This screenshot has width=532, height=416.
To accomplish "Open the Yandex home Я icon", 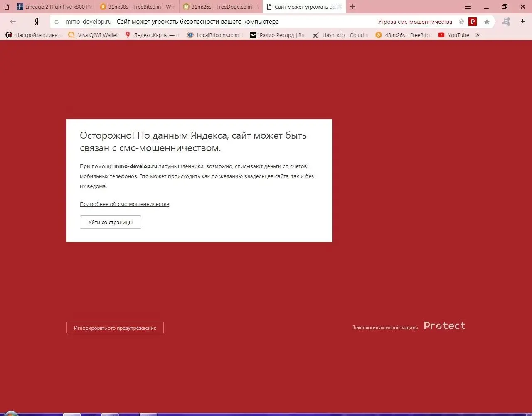I will [x=37, y=22].
